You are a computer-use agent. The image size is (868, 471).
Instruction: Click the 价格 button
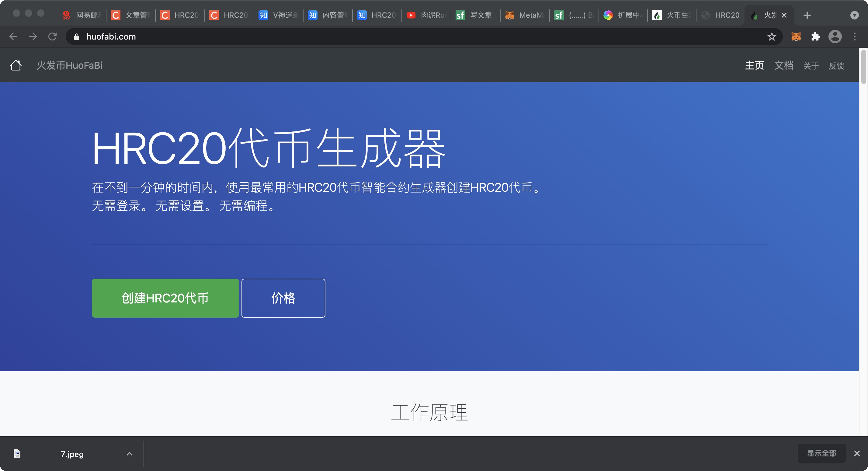tap(283, 298)
